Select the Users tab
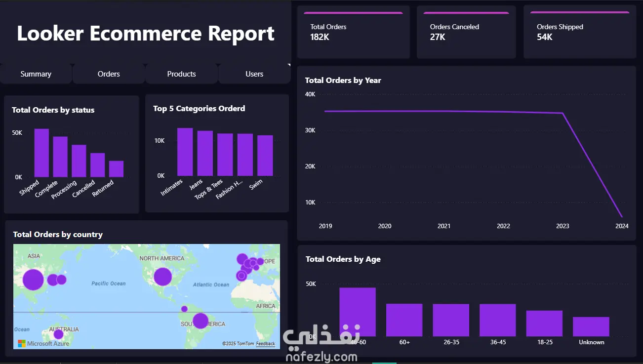 [254, 74]
